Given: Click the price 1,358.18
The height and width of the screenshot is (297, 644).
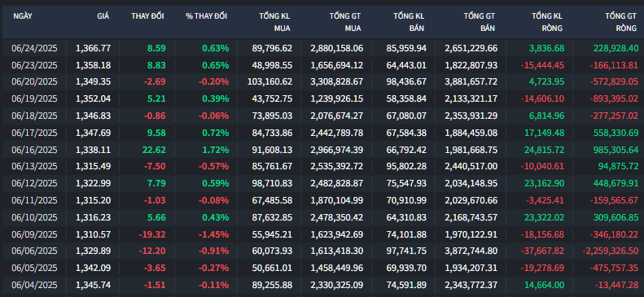Looking at the screenshot, I should coord(94,65).
